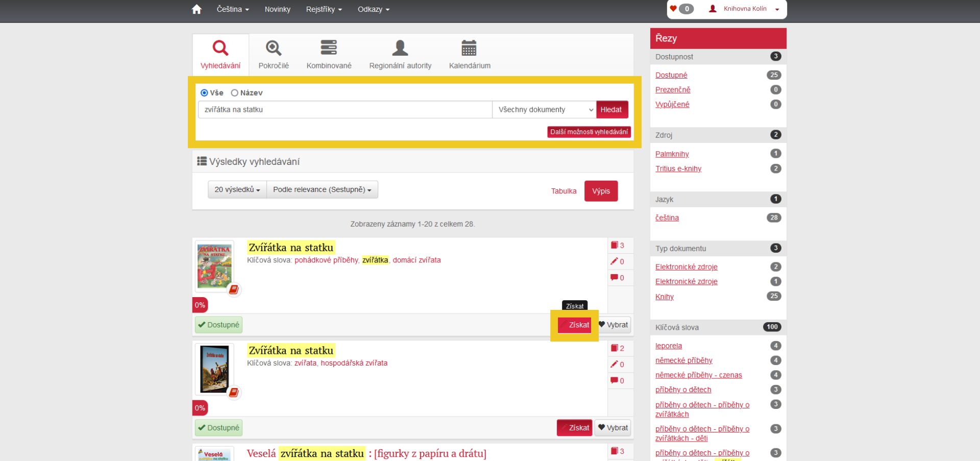Open second Zvířátka na statku title link
The width and height of the screenshot is (980, 461).
[291, 351]
